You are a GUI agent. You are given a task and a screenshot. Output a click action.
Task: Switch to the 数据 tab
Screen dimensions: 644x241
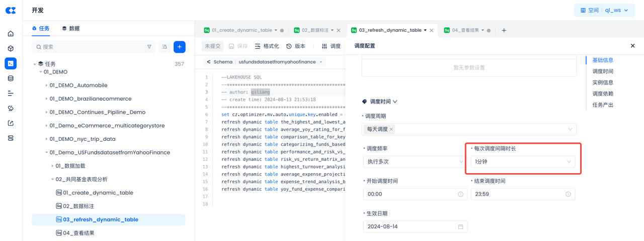(70, 29)
